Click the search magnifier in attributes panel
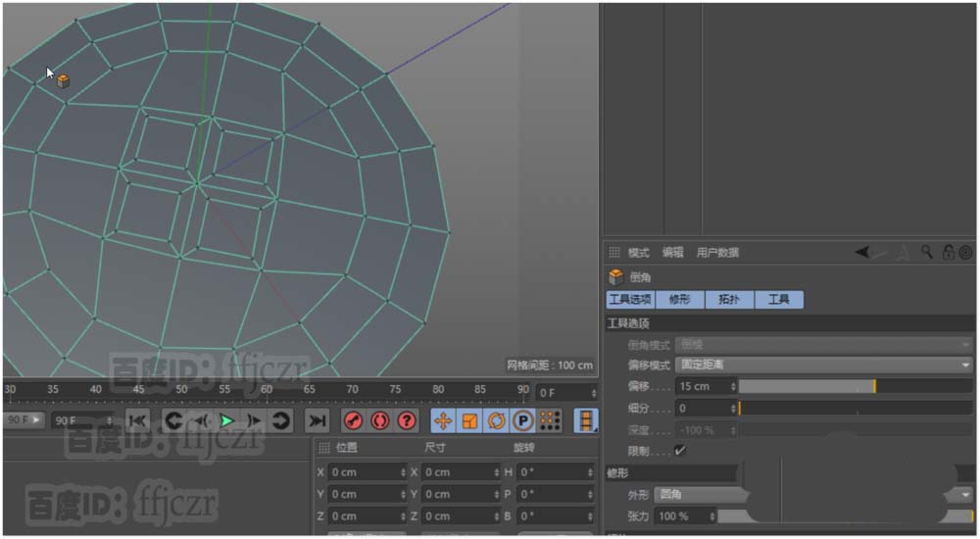 [927, 253]
